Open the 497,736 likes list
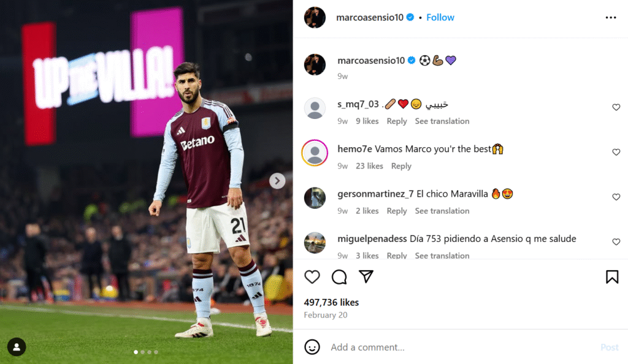628x364 pixels. pyautogui.click(x=332, y=302)
